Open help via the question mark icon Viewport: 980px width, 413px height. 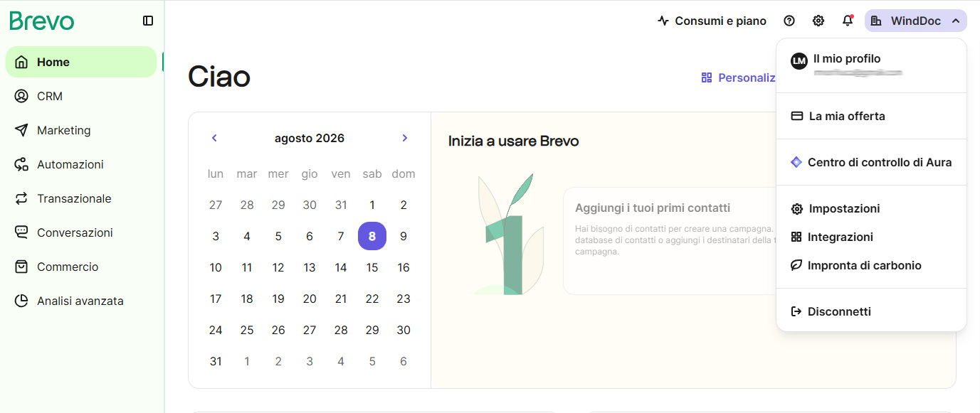[x=789, y=21]
